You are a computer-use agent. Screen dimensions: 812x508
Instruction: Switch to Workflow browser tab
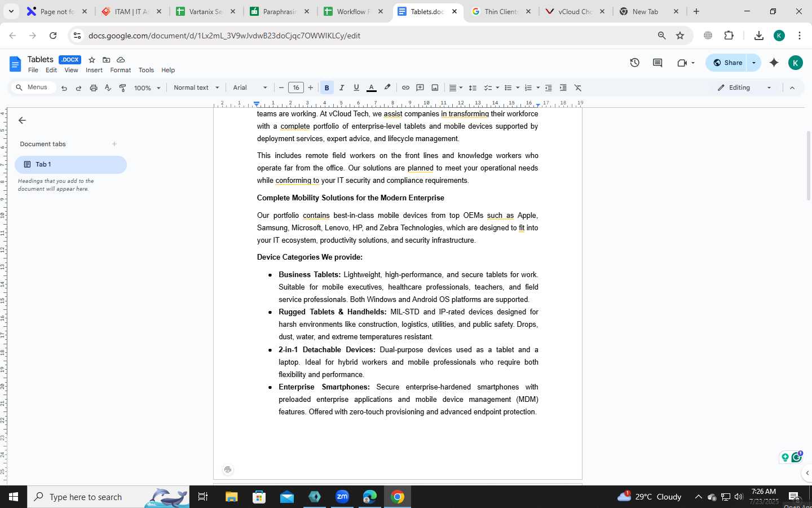click(x=353, y=11)
